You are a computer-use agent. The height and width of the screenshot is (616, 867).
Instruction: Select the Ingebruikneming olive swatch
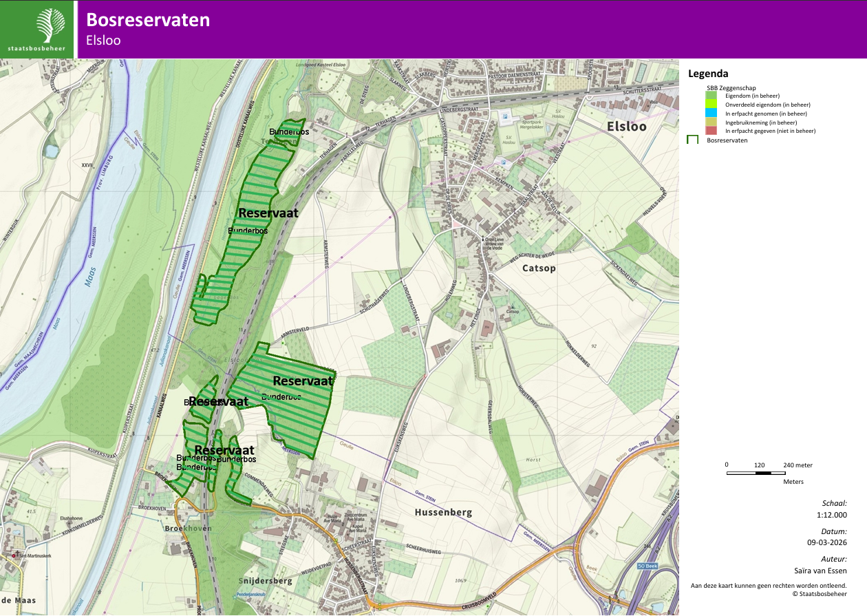[x=711, y=122]
